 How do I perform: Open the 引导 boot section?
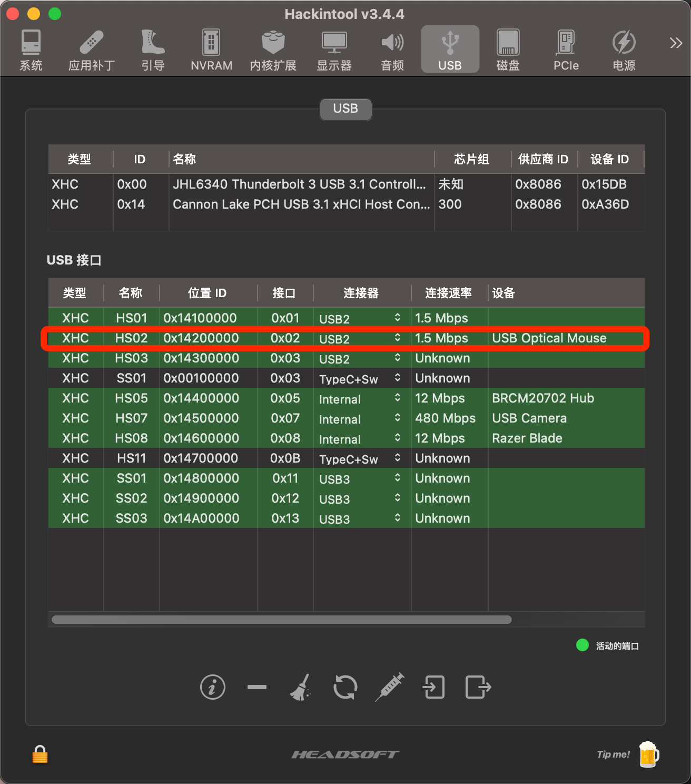[x=153, y=50]
